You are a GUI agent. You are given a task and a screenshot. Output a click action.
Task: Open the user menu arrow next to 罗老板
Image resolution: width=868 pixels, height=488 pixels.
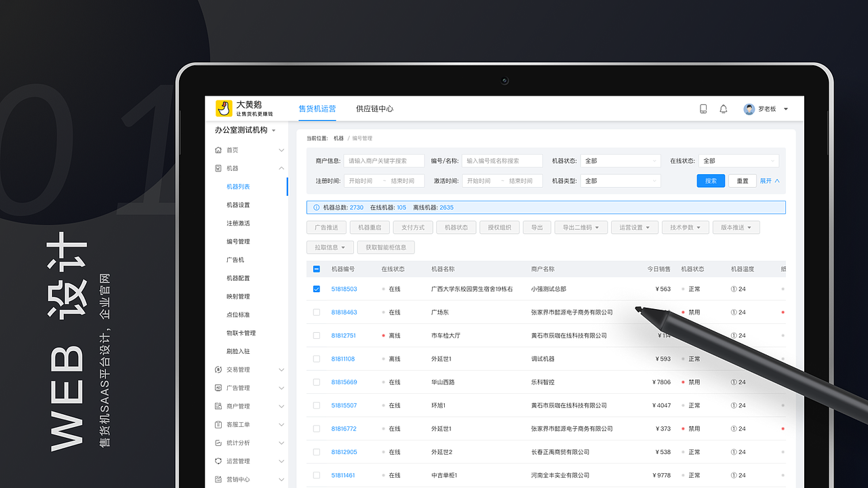click(x=786, y=109)
